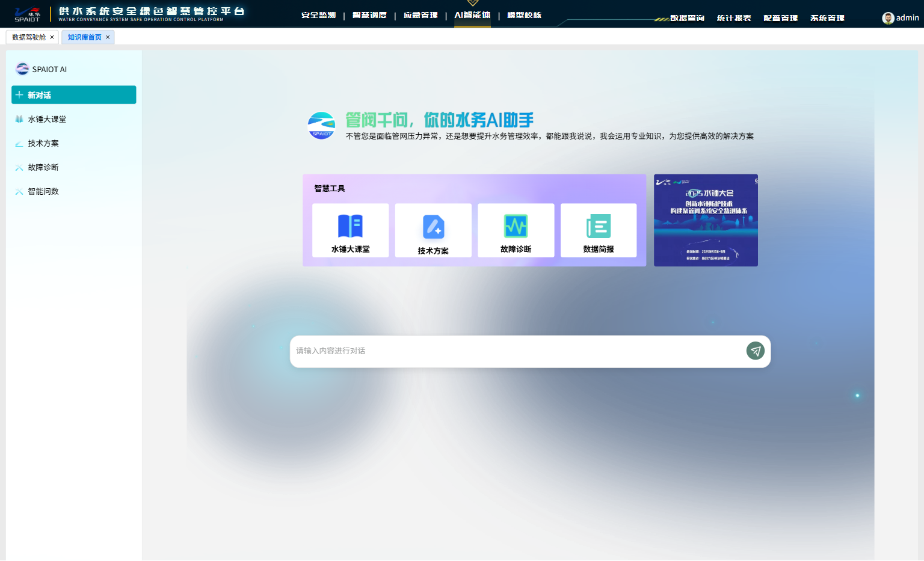Viewport: 924px width, 561px height.
Task: Select 故障诊断 in the sidebar
Action: tap(43, 167)
